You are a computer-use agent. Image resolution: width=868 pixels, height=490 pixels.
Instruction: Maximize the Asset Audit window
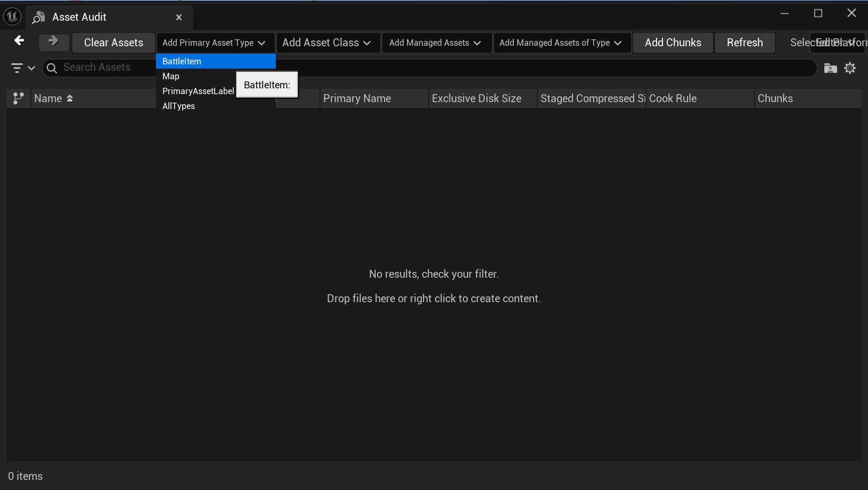click(818, 13)
